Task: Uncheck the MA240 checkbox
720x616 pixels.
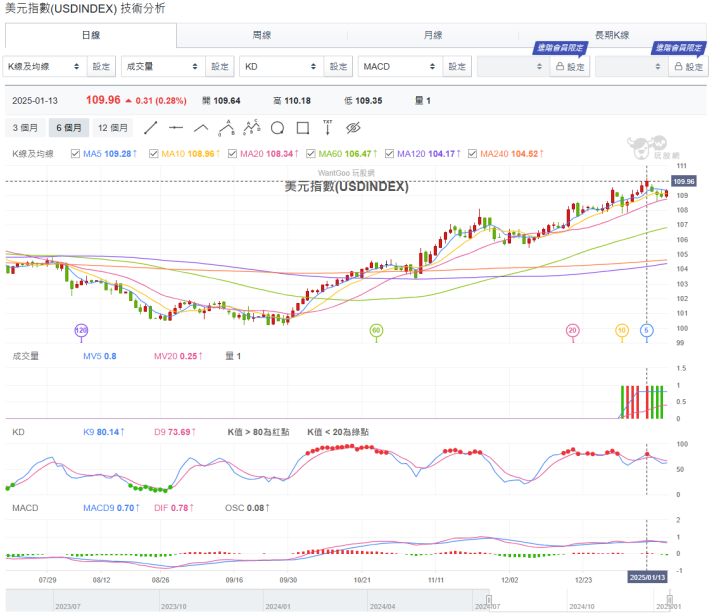Action: 472,154
